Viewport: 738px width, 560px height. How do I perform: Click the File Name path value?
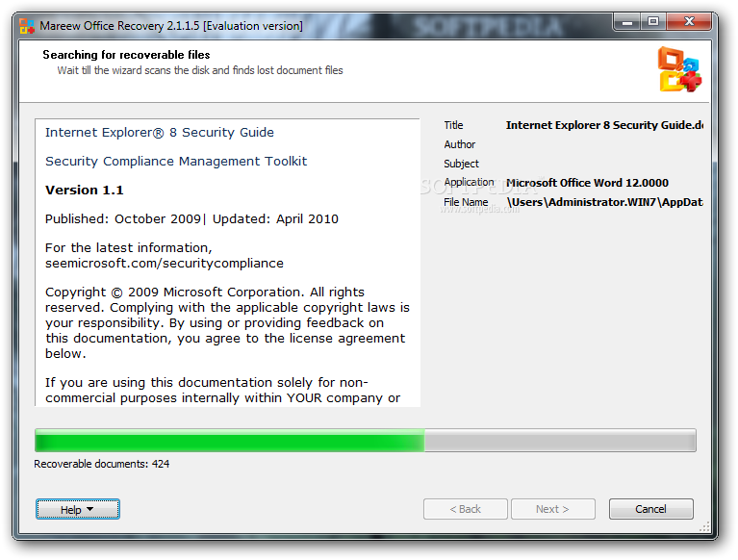(605, 202)
